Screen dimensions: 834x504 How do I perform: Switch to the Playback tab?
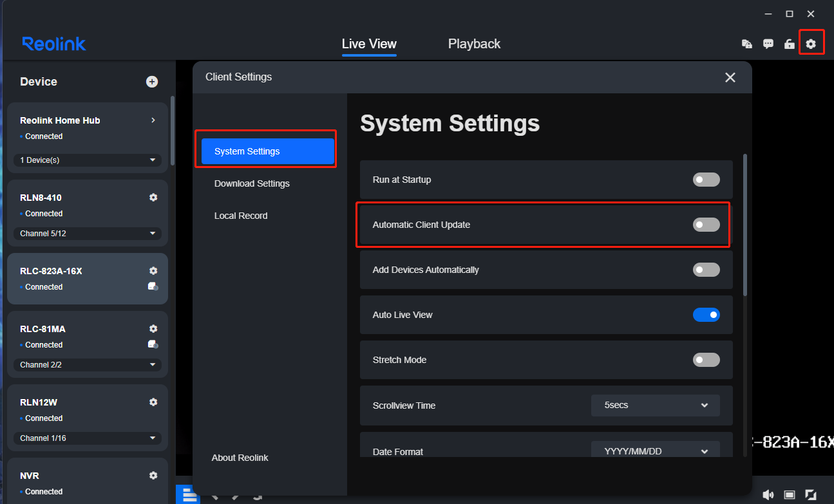[474, 44]
